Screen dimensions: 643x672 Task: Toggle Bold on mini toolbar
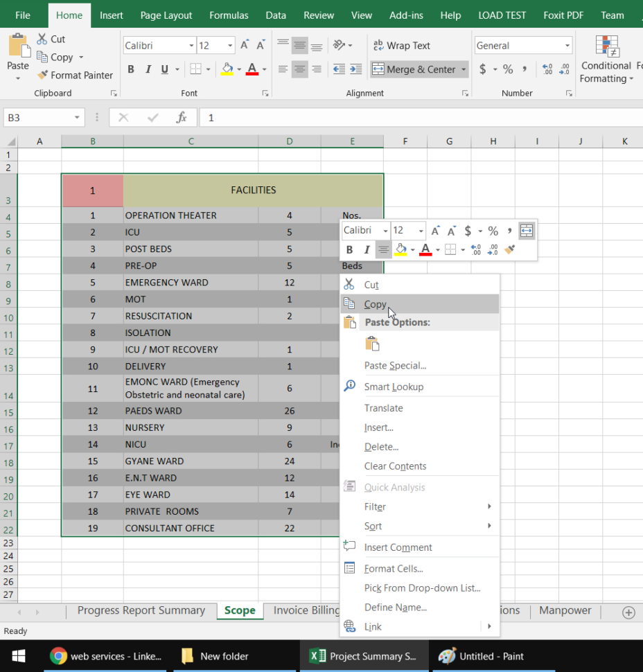[349, 249]
